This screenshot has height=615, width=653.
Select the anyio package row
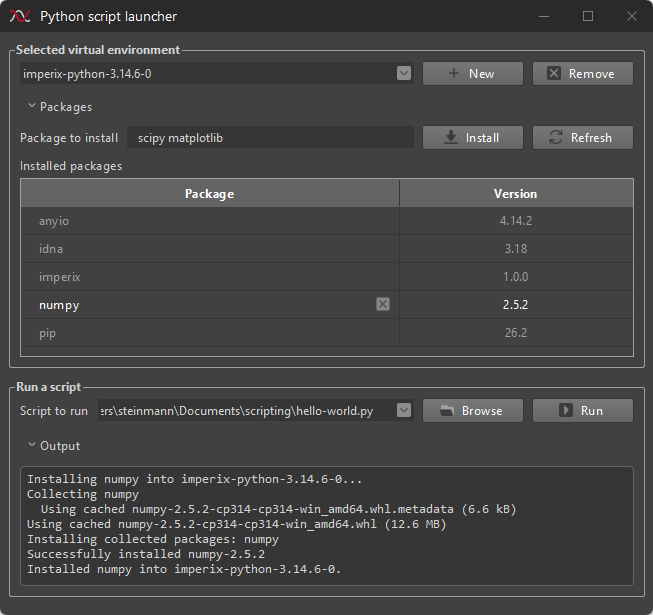pos(327,221)
